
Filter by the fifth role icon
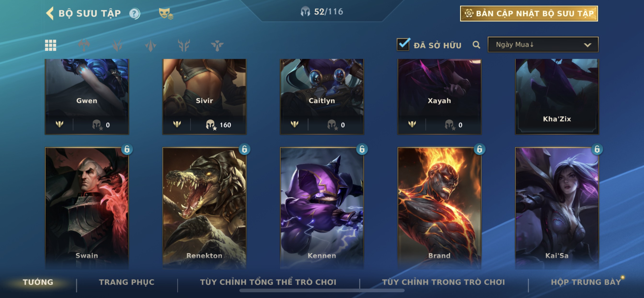(217, 45)
